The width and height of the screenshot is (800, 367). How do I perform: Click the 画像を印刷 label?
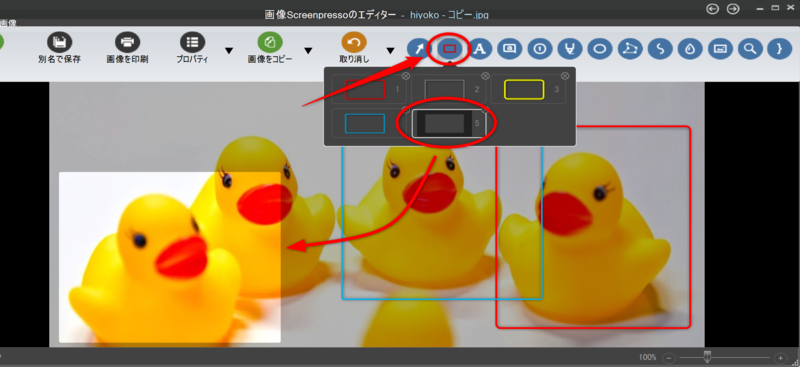[127, 59]
